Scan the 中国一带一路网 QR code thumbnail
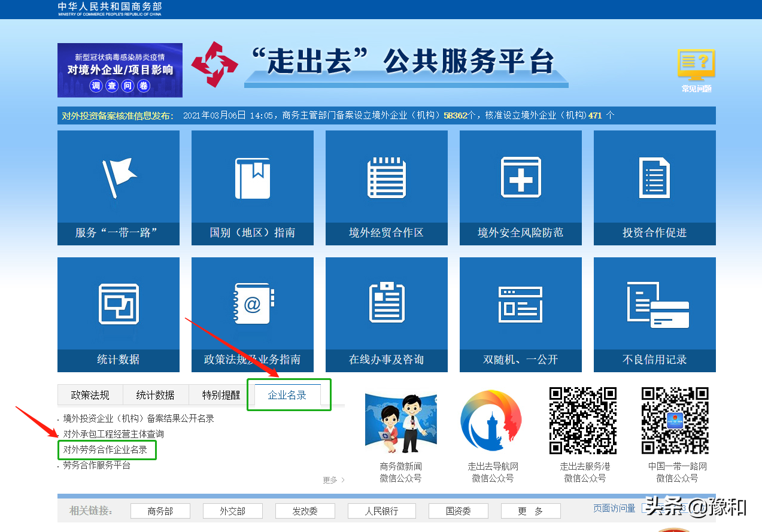The width and height of the screenshot is (762, 532). (x=675, y=421)
